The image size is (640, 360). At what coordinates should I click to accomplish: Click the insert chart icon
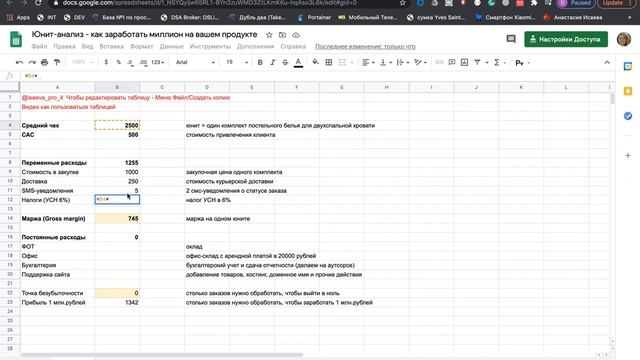[464, 62]
